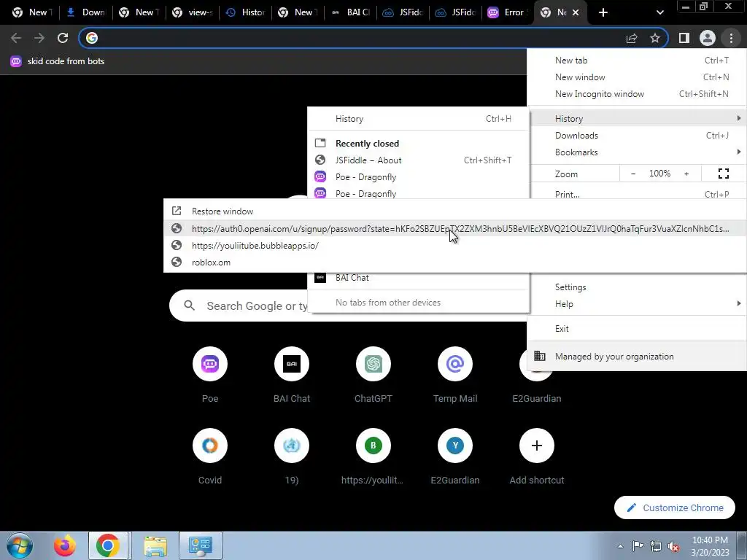
Task: Open the side panel icon
Action: coord(684,38)
